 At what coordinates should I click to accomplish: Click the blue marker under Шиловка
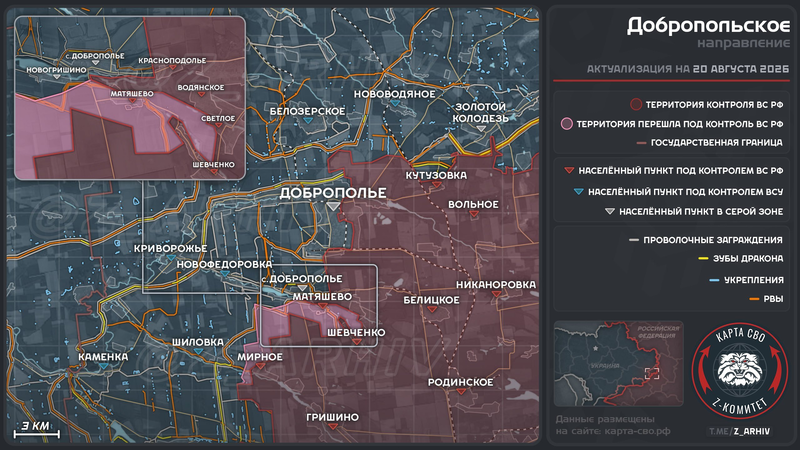point(198,352)
